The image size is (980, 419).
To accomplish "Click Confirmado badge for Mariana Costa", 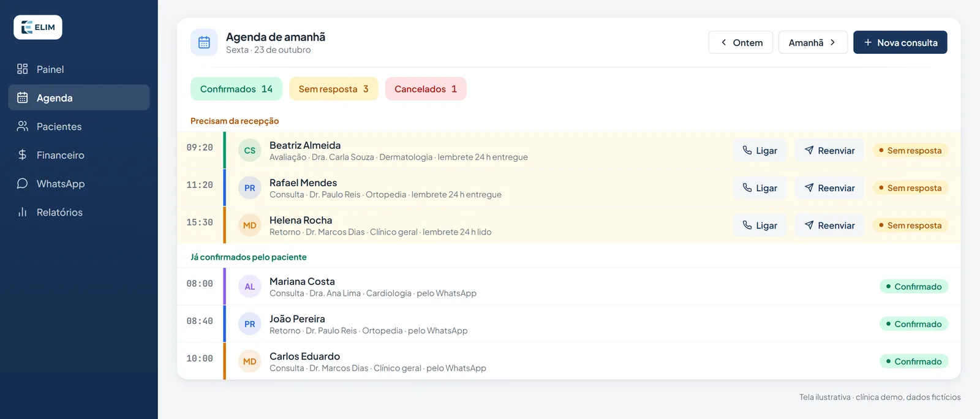I will [x=914, y=287].
